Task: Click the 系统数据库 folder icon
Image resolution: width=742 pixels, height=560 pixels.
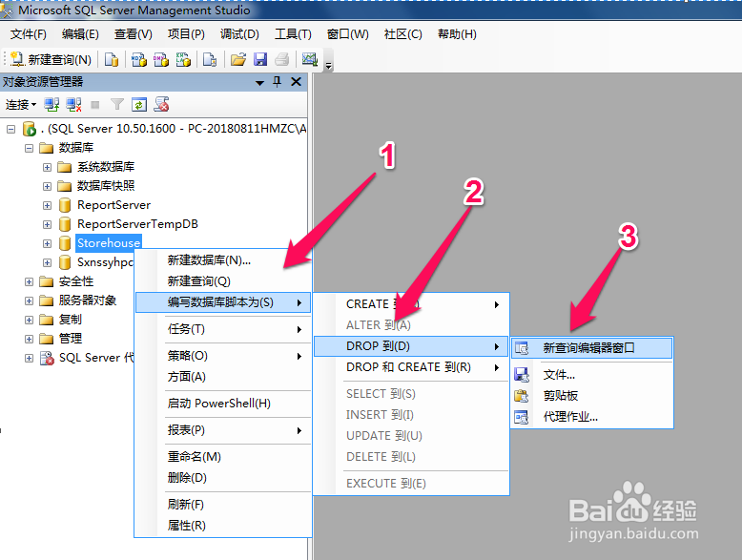Action: click(64, 167)
